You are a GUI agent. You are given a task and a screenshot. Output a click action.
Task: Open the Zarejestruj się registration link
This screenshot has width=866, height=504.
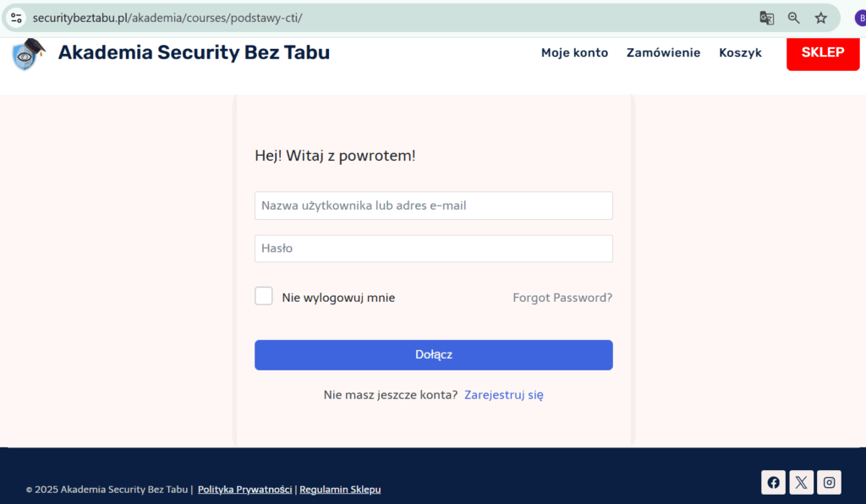click(504, 395)
